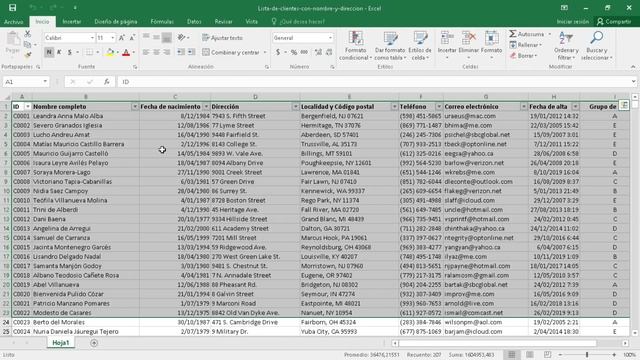Apply the red font color swatch
The width and height of the screenshot is (640, 360).
(x=126, y=52)
